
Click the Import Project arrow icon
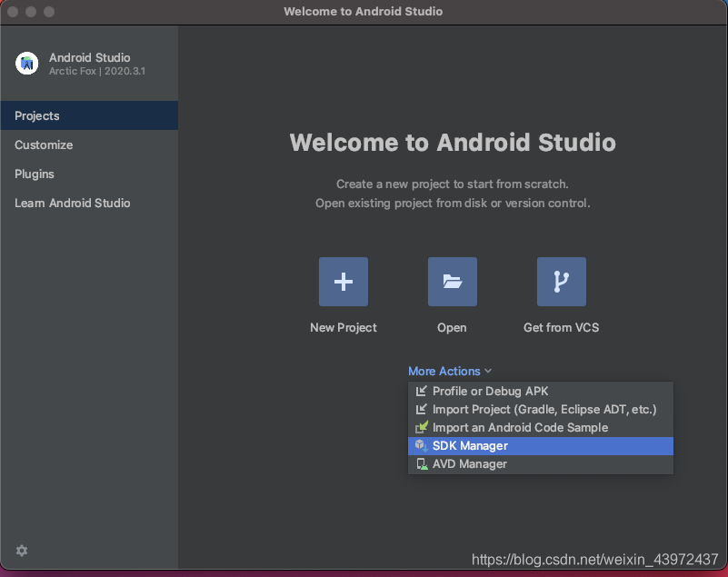tap(421, 409)
